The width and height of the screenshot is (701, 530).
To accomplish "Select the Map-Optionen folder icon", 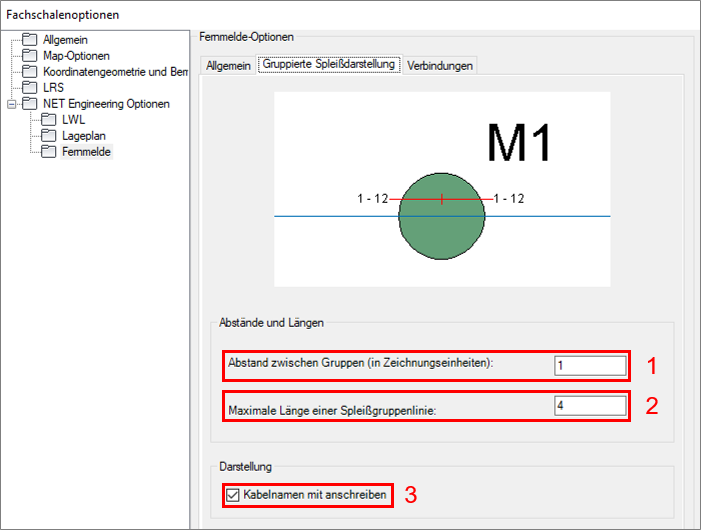I will (x=30, y=56).
